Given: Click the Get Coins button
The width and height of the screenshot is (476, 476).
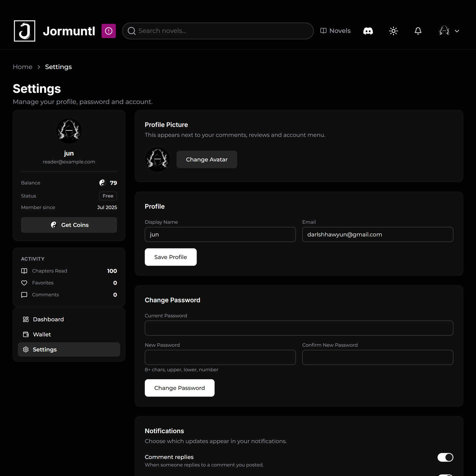Looking at the screenshot, I should point(69,225).
